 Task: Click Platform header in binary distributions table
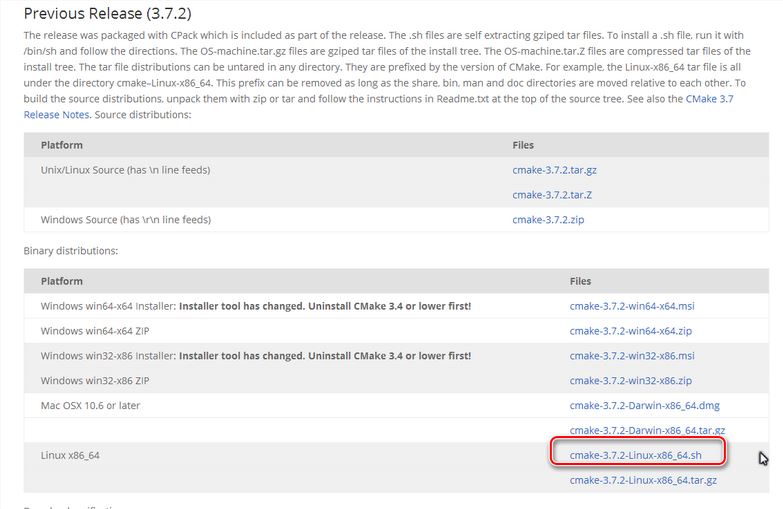pyautogui.click(x=61, y=281)
